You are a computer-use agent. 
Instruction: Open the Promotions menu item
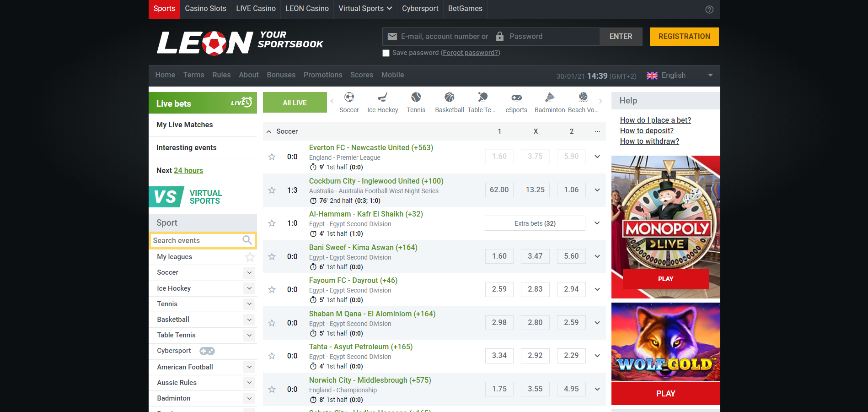click(x=323, y=75)
